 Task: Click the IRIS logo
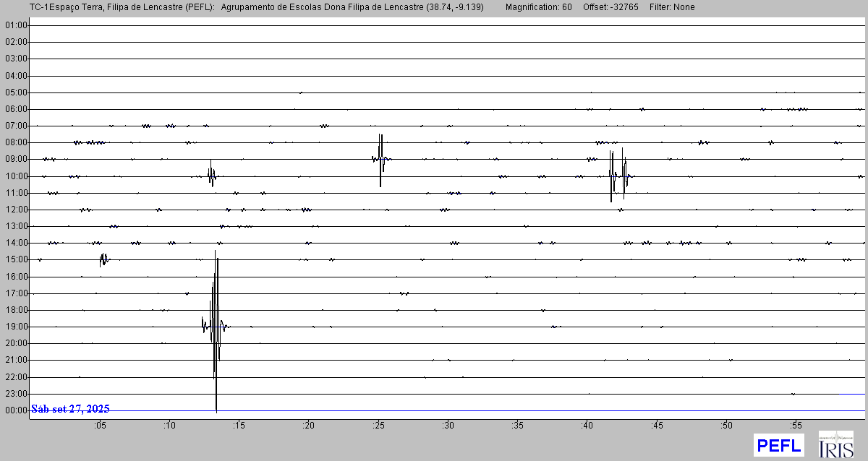point(835,444)
